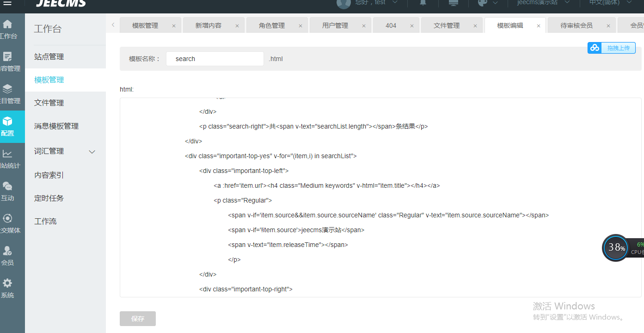Viewport: 644px width, 333px height.
Task: Open the 栏目管理 layers icon
Action: tap(8, 89)
